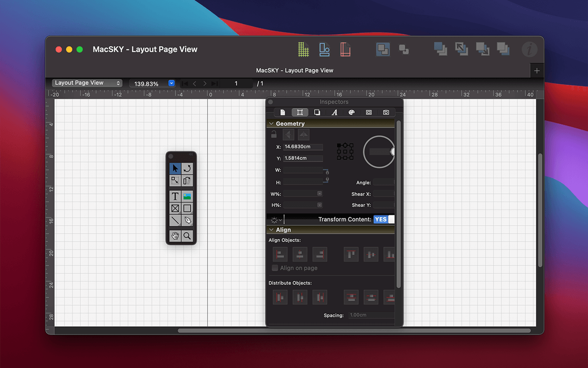This screenshot has width=588, height=368.
Task: Select the rotate tool in the toolbox
Action: click(x=187, y=169)
